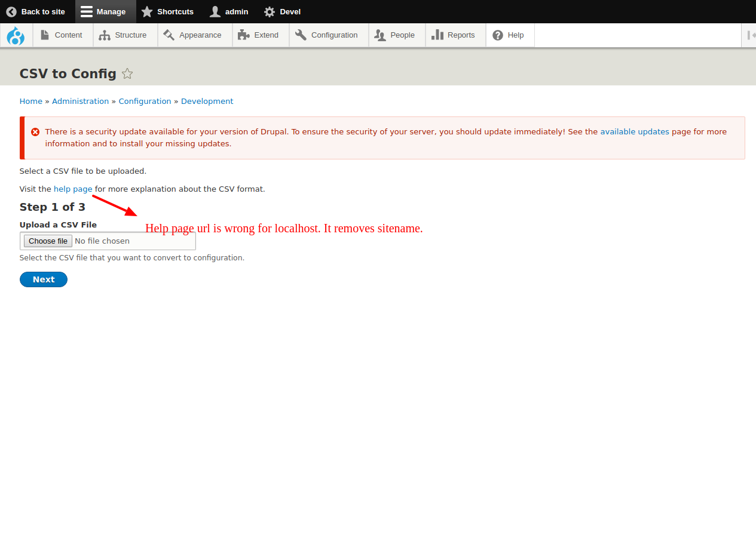The image size is (756, 547).
Task: Open the Devel gear menu
Action: pyautogui.click(x=282, y=11)
